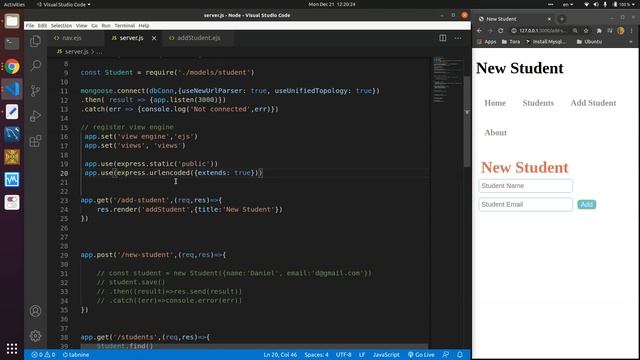Open the Ubuntu bookmarks folder
This screenshot has width=640, height=360.
(589, 42)
